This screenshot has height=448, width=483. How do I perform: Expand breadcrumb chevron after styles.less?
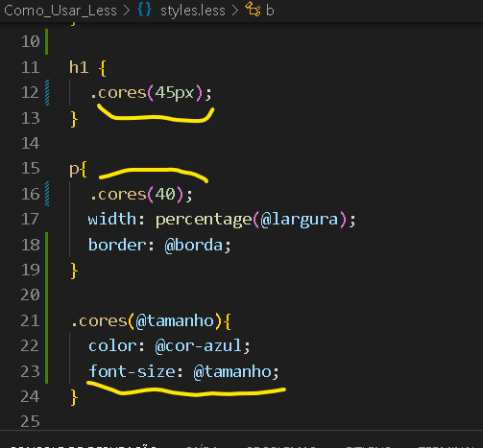tap(235, 11)
